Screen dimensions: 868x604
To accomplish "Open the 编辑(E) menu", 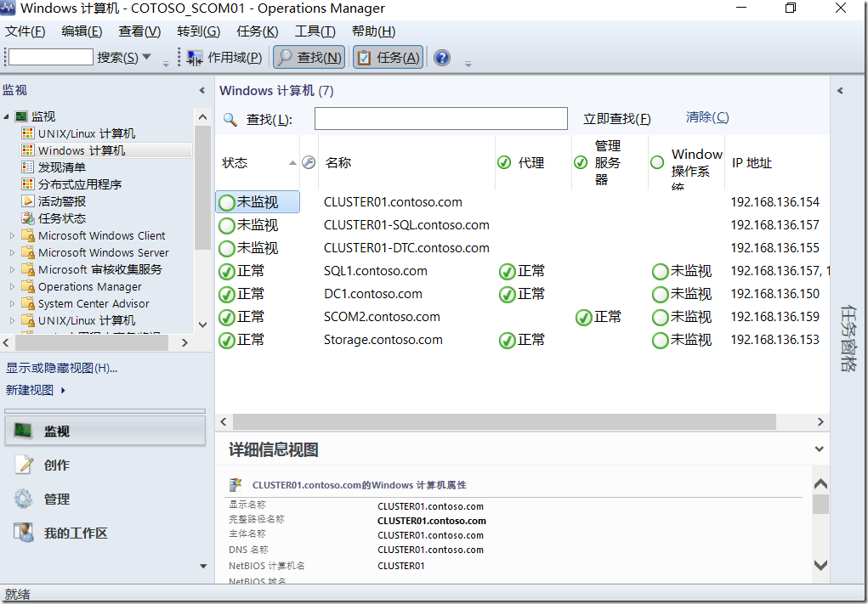I will pyautogui.click(x=82, y=31).
